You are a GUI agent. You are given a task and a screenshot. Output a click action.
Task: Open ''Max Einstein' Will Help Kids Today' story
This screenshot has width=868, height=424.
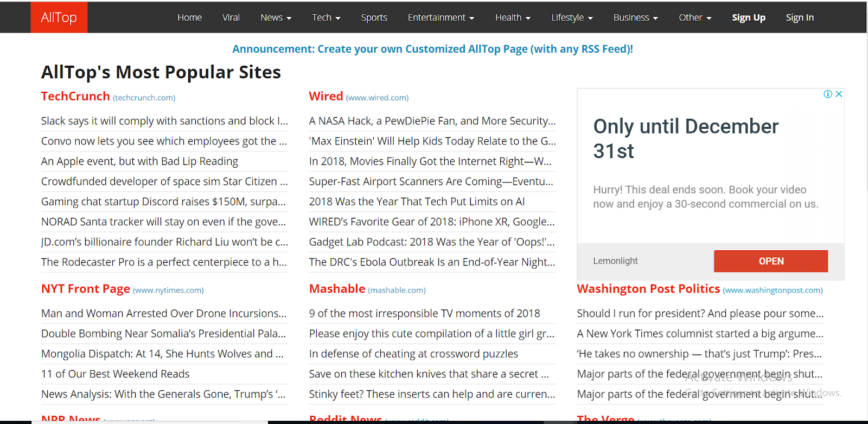pos(432,141)
